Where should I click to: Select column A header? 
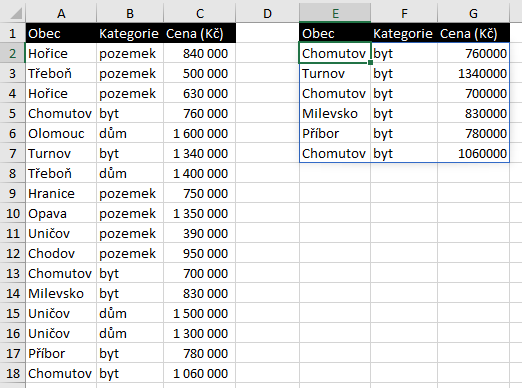[61, 13]
